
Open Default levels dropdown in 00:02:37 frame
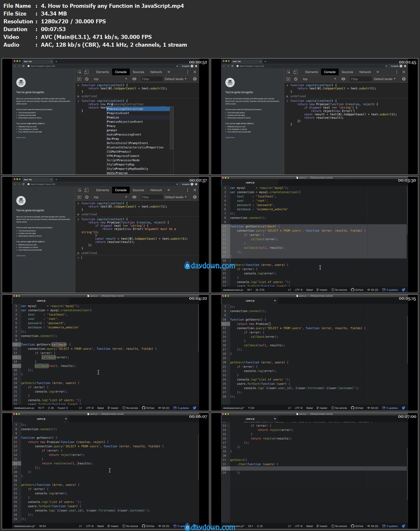click(176, 197)
